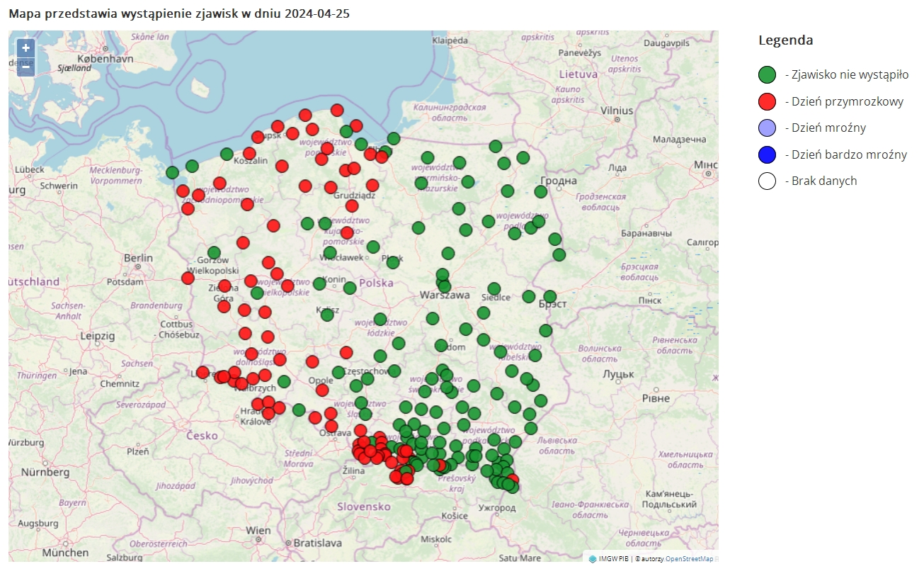Click the 'Česko' country label on map
The width and height of the screenshot is (924, 564).
click(x=203, y=435)
